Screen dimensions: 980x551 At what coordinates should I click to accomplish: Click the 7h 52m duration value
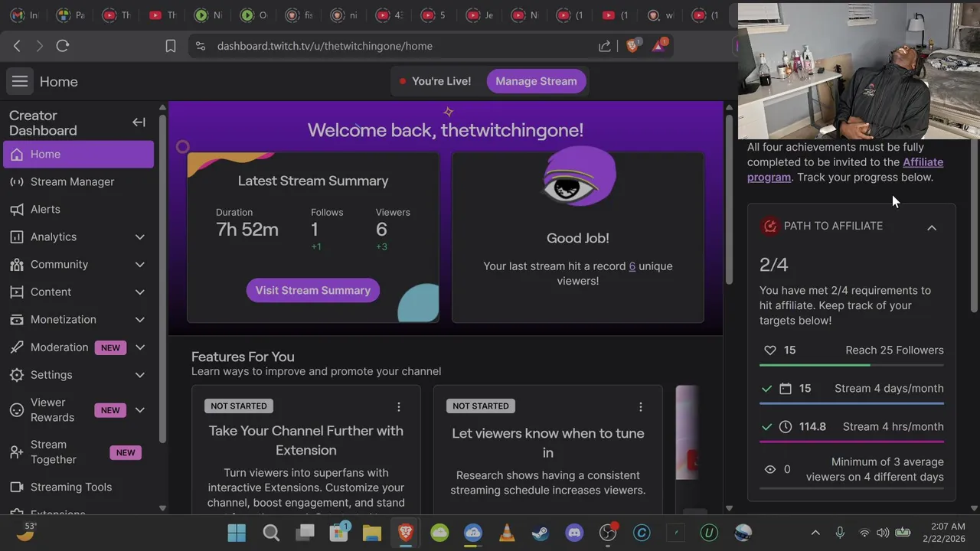tap(247, 230)
